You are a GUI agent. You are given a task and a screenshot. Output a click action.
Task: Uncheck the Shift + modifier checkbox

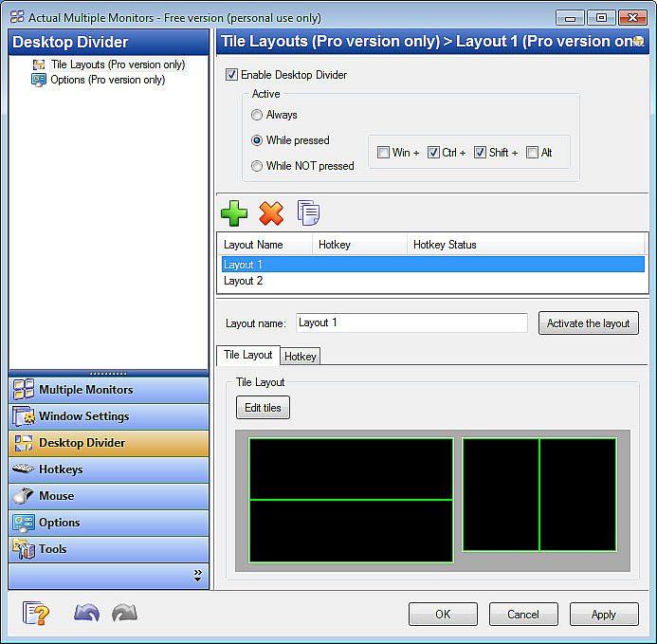point(481,153)
